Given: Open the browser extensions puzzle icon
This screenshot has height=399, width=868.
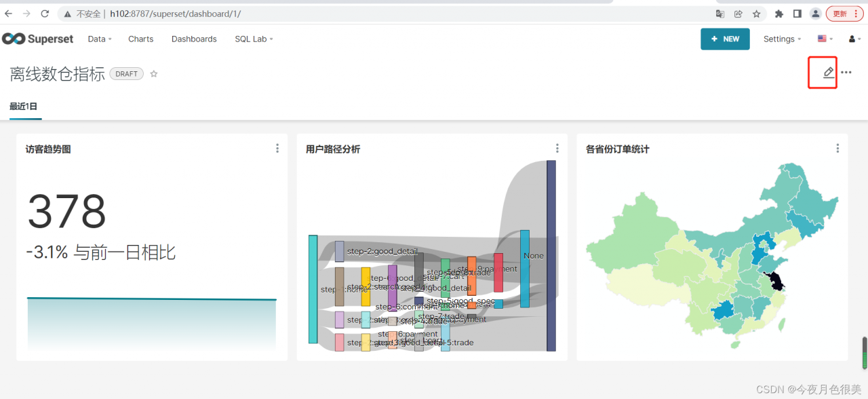Looking at the screenshot, I should 778,13.
